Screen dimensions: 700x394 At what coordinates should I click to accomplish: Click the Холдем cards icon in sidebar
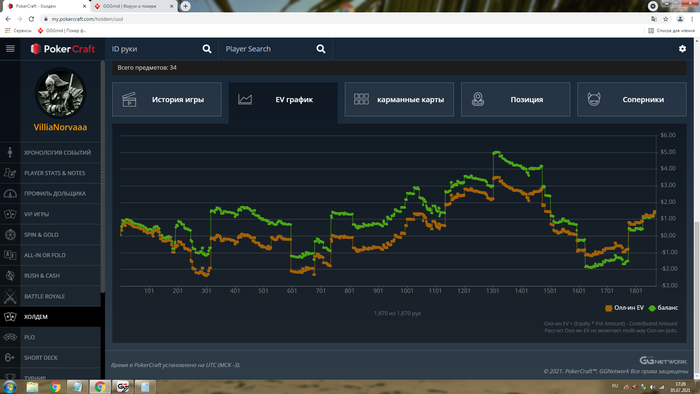(10, 317)
